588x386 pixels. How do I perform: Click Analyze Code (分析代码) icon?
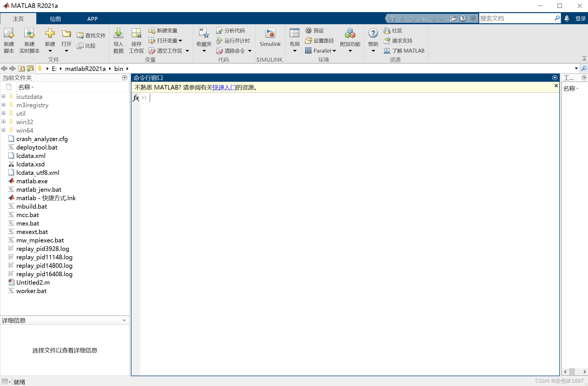click(x=219, y=31)
